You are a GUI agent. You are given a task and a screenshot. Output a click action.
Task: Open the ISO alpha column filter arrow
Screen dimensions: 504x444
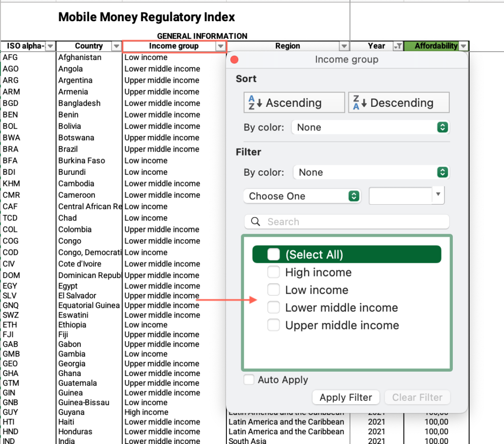click(x=50, y=46)
